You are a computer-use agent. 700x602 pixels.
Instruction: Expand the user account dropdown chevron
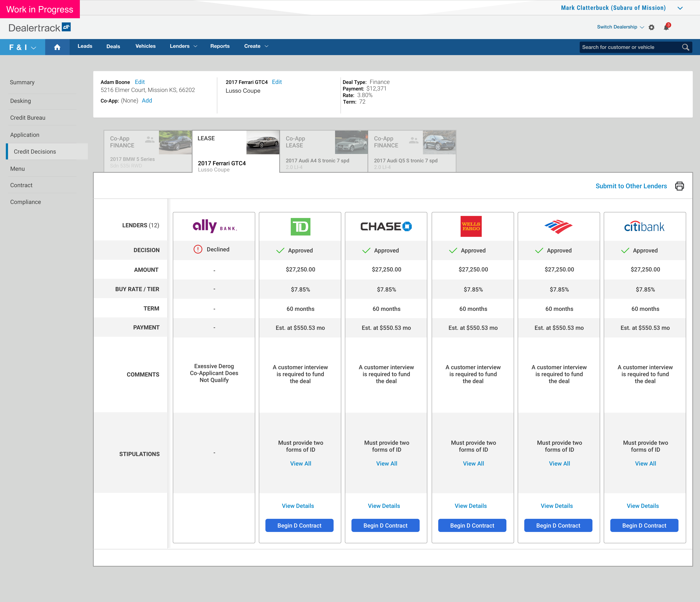point(680,8)
